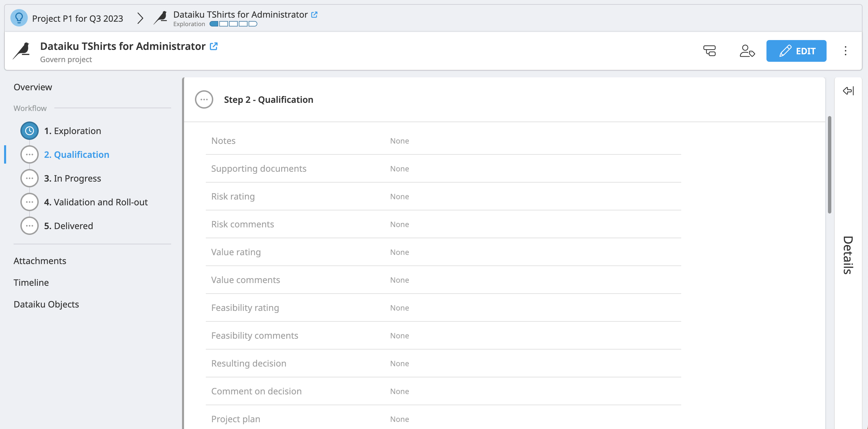Open Project P1 for Q3 2023 breadcrumb
This screenshot has height=429, width=868.
(77, 18)
